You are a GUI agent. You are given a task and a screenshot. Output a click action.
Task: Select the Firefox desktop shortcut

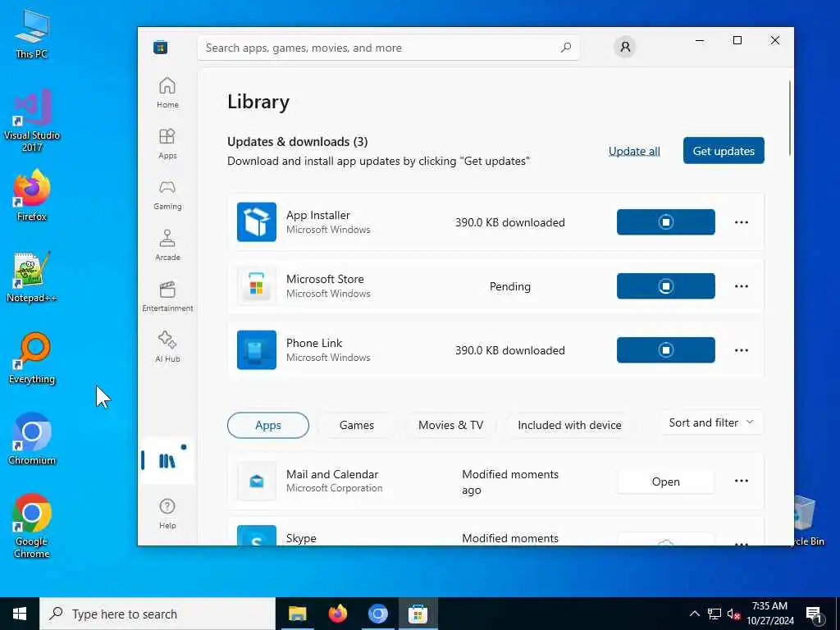pyautogui.click(x=32, y=195)
